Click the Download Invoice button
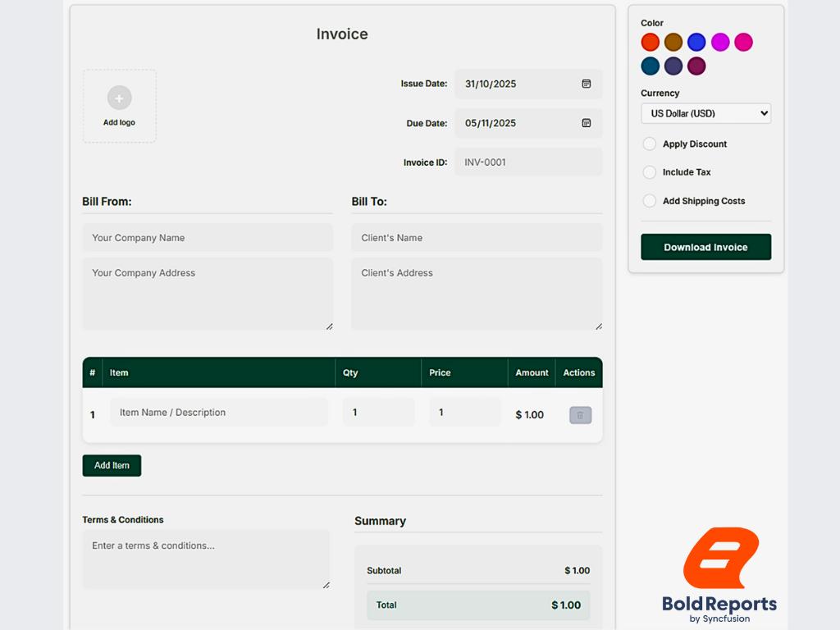This screenshot has width=840, height=630. click(705, 247)
